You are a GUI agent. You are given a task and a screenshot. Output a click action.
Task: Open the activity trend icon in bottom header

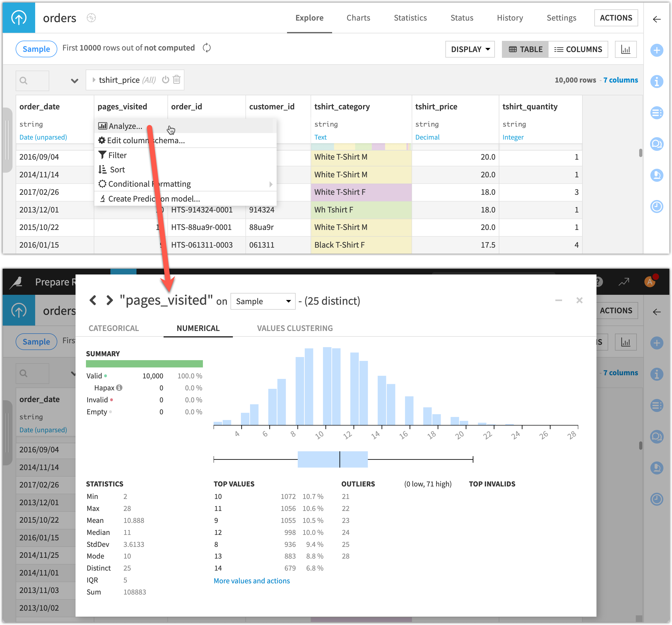point(624,282)
